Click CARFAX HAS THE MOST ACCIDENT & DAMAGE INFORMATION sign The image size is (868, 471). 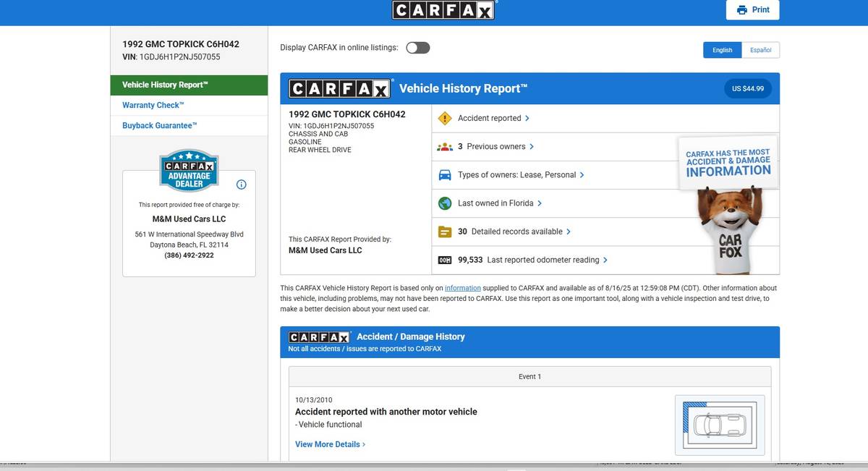(728, 162)
